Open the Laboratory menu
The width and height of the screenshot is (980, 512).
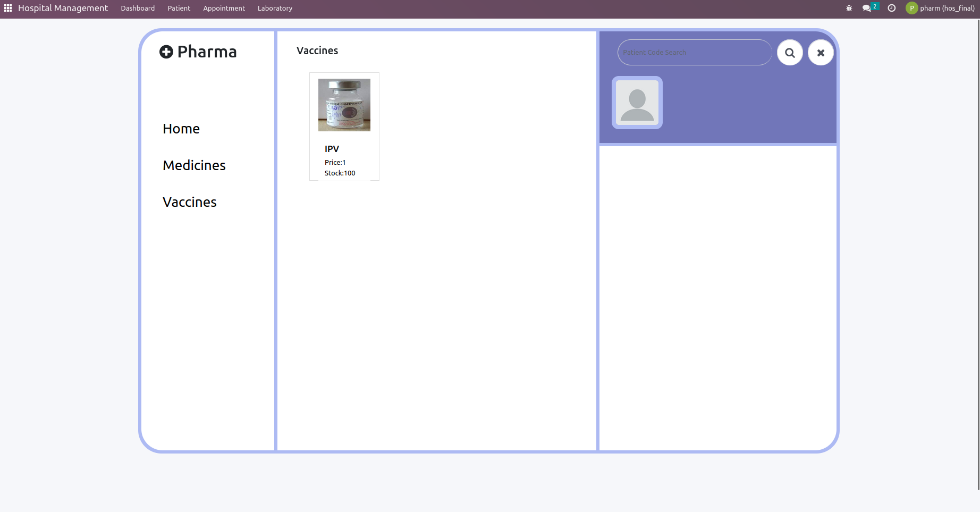pos(275,8)
